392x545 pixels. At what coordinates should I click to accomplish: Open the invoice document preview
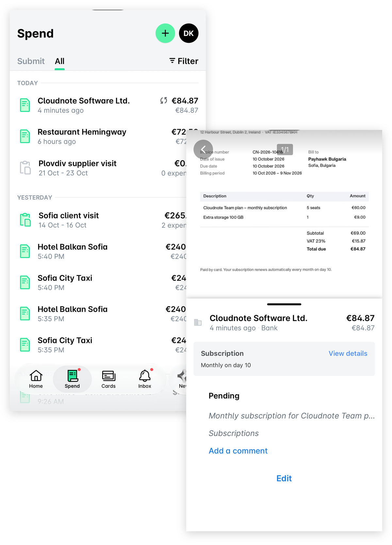tap(284, 214)
